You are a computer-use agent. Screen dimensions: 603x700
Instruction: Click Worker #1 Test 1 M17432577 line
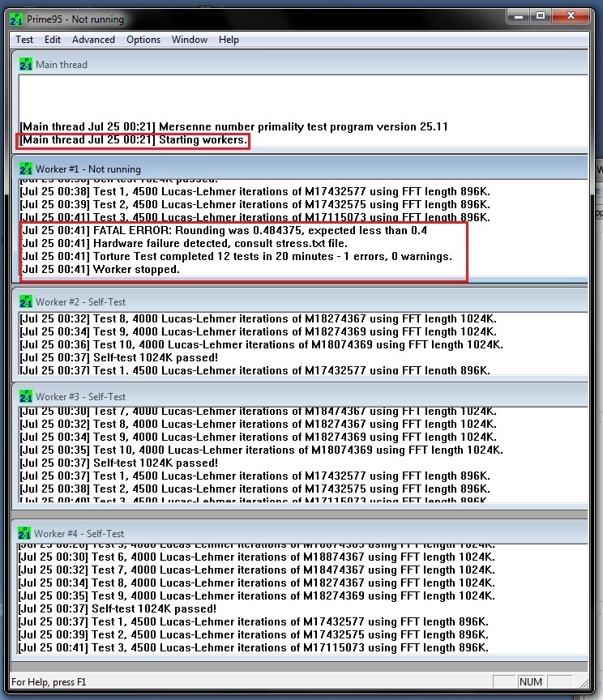(x=255, y=191)
